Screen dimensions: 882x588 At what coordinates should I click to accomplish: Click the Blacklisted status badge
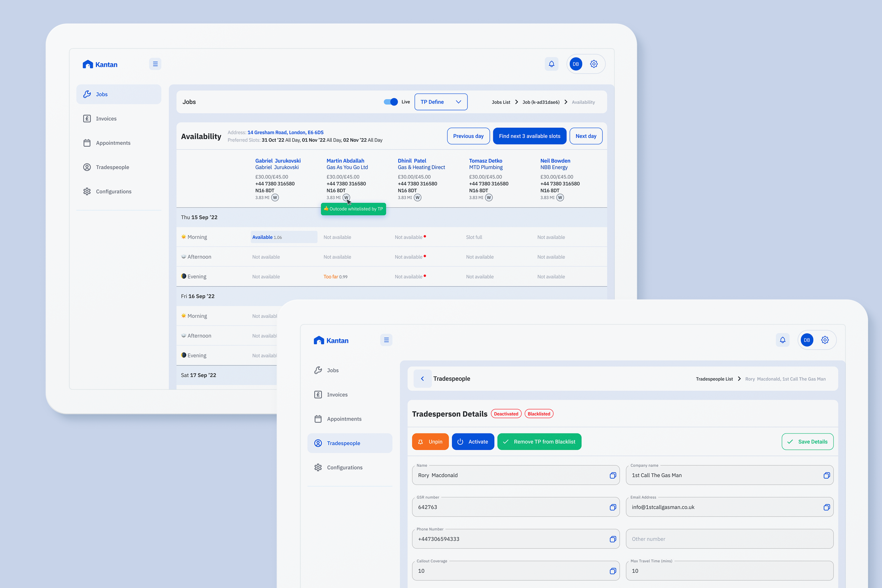tap(539, 414)
